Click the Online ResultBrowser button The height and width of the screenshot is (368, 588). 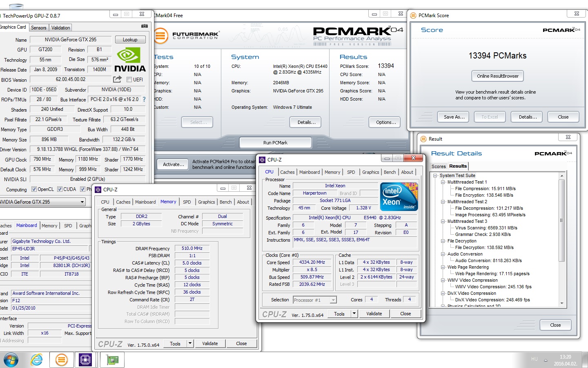[497, 76]
